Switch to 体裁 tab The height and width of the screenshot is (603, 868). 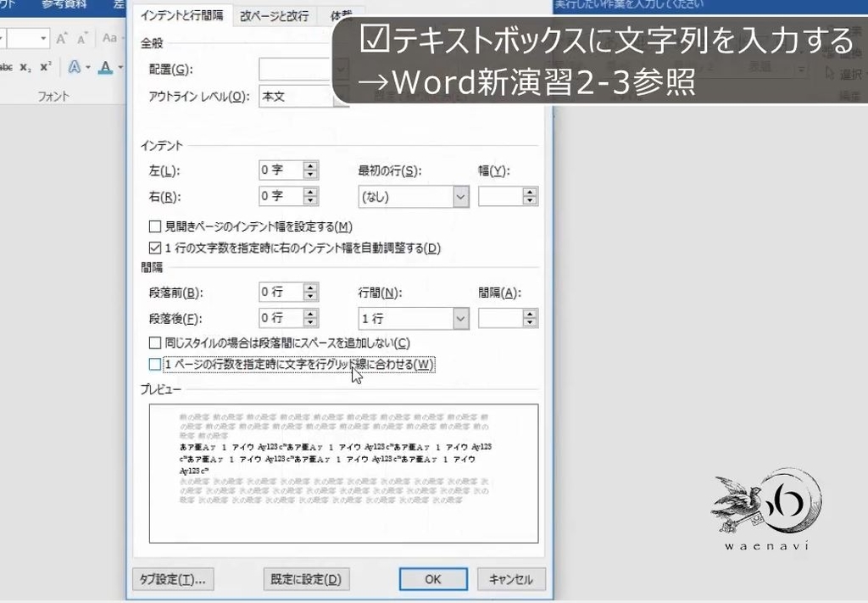(341, 16)
